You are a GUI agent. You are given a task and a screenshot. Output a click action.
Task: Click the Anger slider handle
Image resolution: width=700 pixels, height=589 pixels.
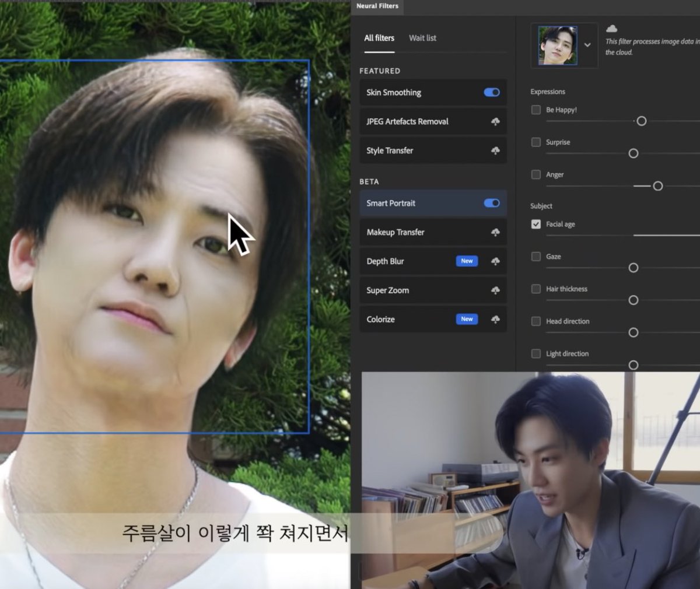point(658,186)
